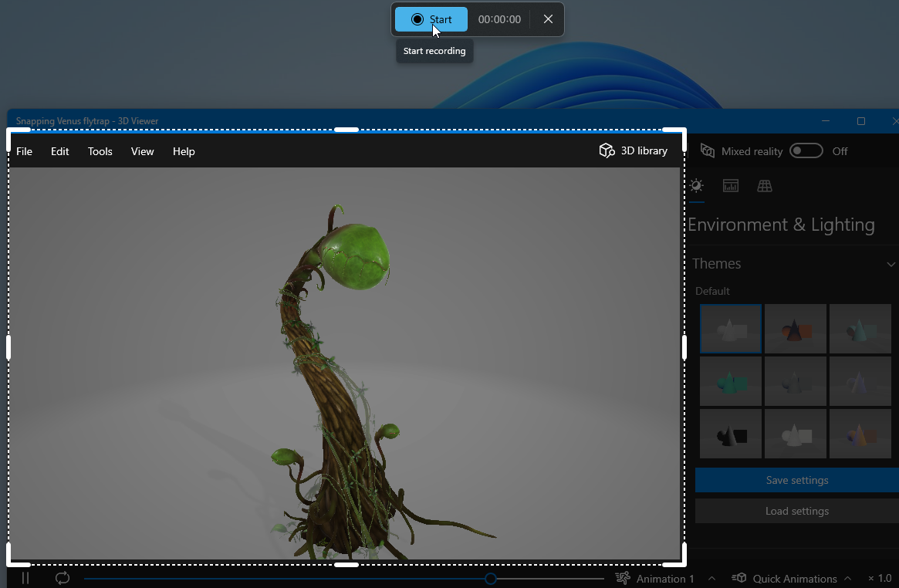Turn on the Mixed reality switch
The image size is (899, 588).
(806, 151)
